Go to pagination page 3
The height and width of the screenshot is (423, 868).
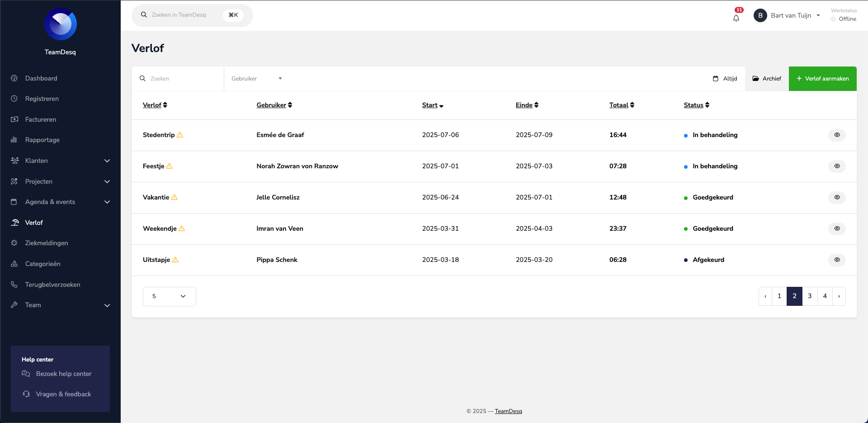[x=810, y=296]
